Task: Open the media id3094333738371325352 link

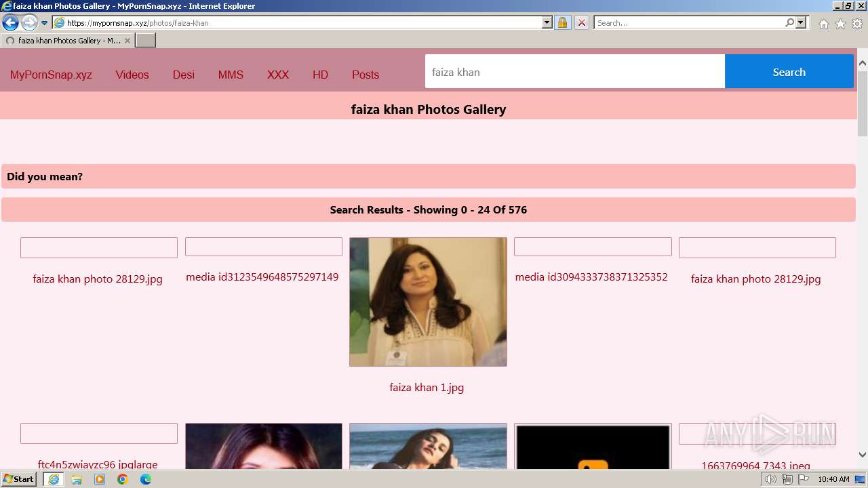Action: pyautogui.click(x=591, y=277)
